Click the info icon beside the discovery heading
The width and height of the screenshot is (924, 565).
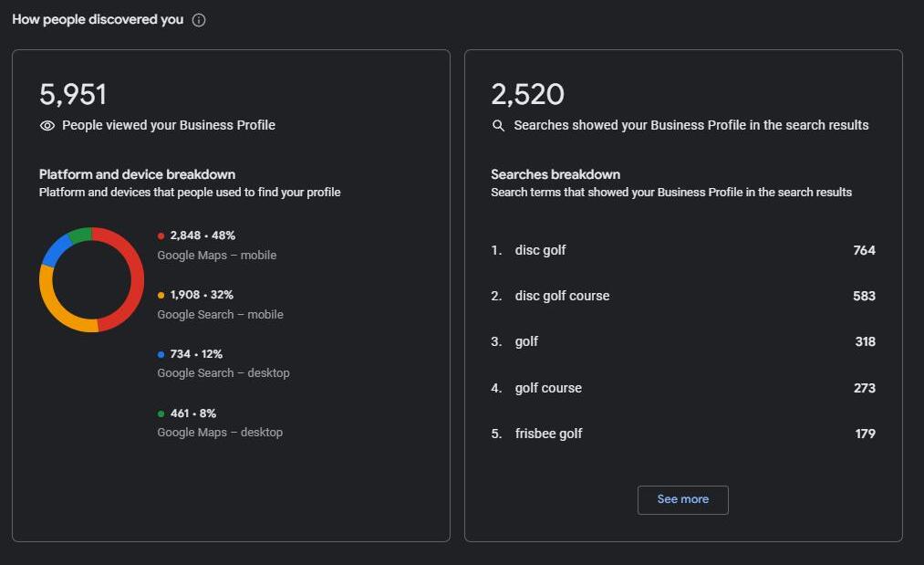click(199, 20)
